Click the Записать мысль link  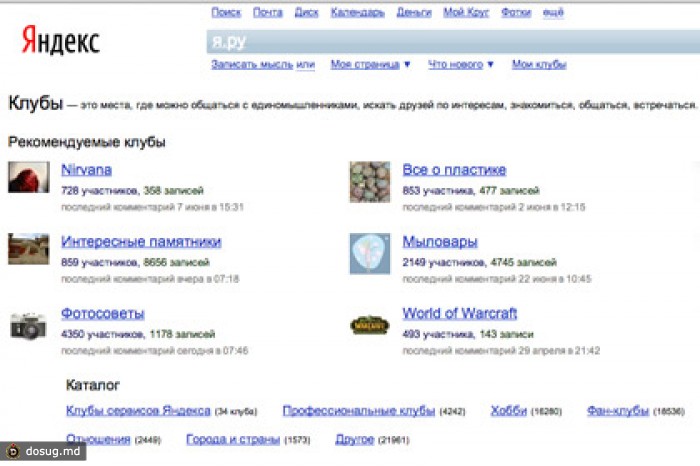pyautogui.click(x=252, y=64)
